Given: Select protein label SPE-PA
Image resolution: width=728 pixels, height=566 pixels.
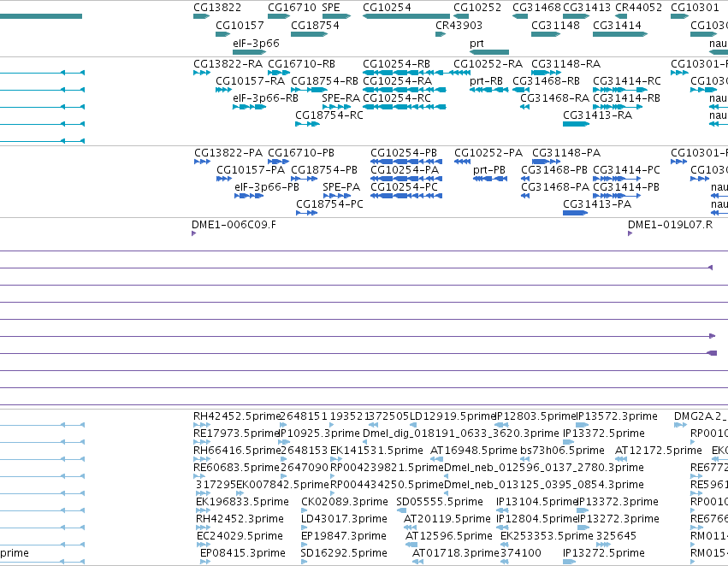Looking at the screenshot, I should 341,187.
